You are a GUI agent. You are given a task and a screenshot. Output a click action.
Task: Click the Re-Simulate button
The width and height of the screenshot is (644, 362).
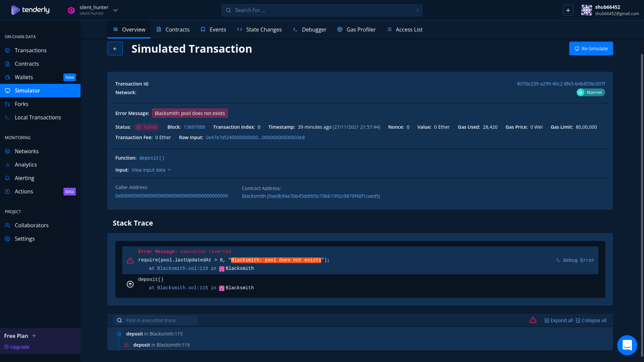(x=591, y=49)
